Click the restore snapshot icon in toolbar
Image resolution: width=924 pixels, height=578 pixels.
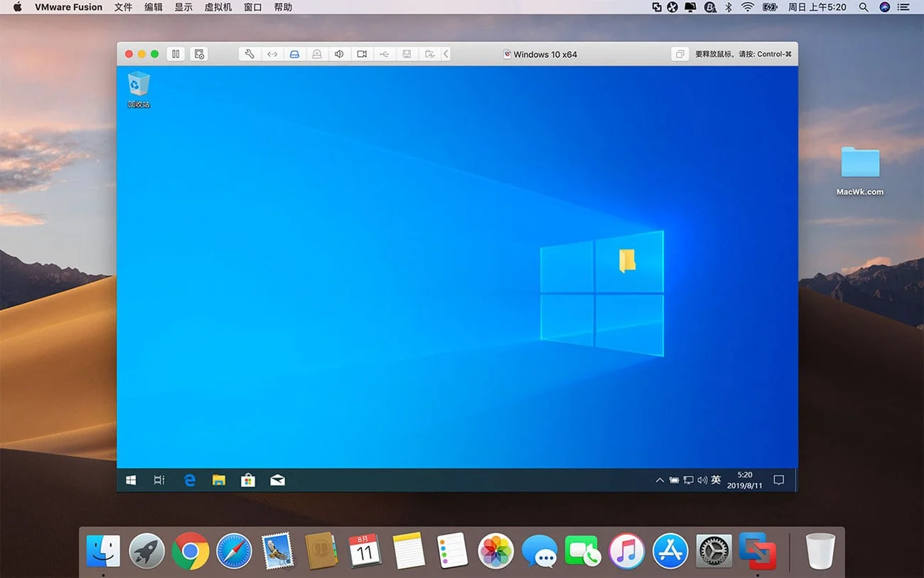(429, 53)
